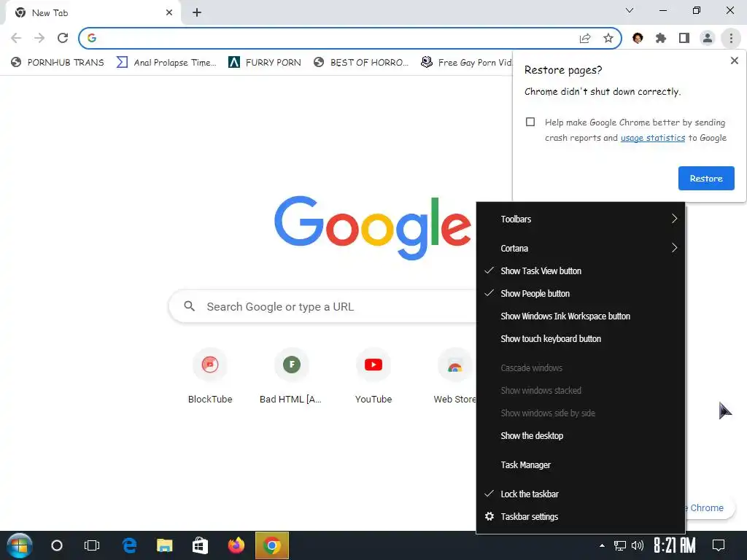Enable Show touch keyboard button
This screenshot has width=747, height=560.
(580, 338)
